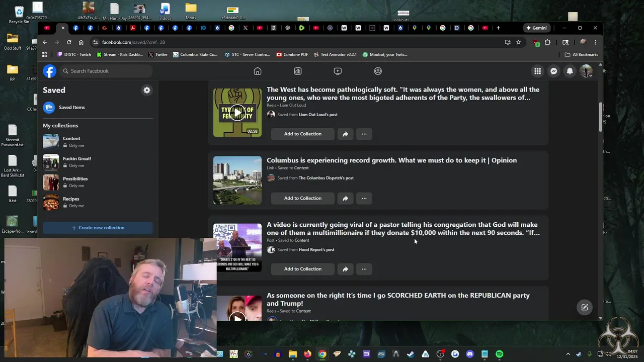
Task: Open Steam from taskbar
Action: pyautogui.click(x=411, y=354)
